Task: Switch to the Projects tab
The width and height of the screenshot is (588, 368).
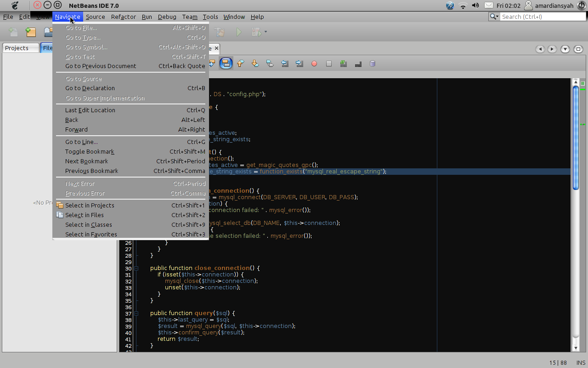Action: (x=21, y=48)
